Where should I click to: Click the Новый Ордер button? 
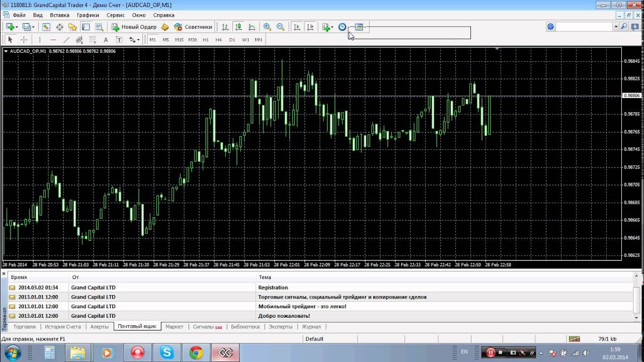click(x=134, y=27)
